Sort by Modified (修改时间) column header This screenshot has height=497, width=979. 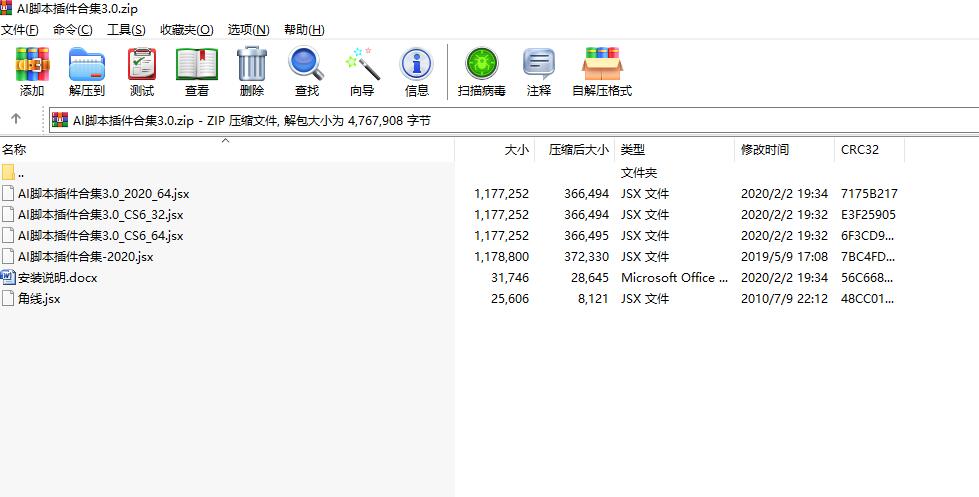(x=765, y=150)
